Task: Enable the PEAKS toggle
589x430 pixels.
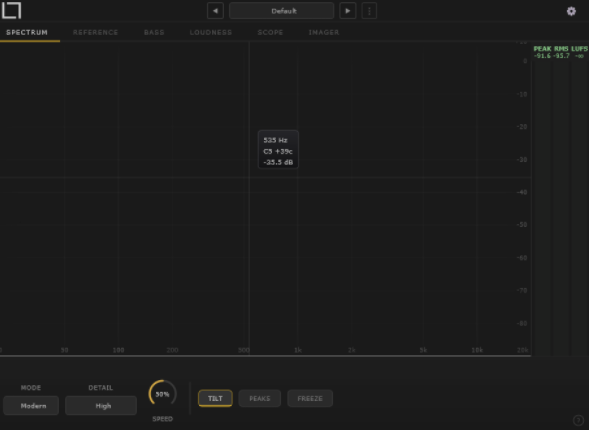Action: 260,398
